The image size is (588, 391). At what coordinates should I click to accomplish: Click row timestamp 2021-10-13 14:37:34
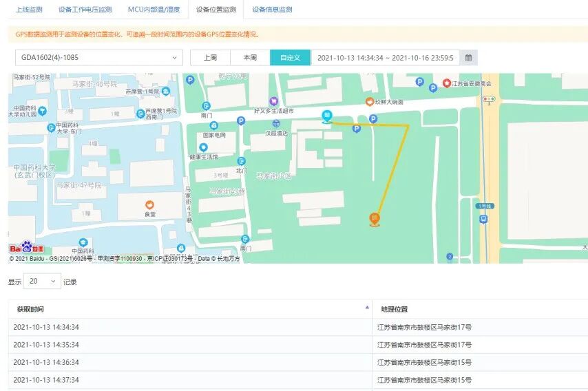click(46, 380)
